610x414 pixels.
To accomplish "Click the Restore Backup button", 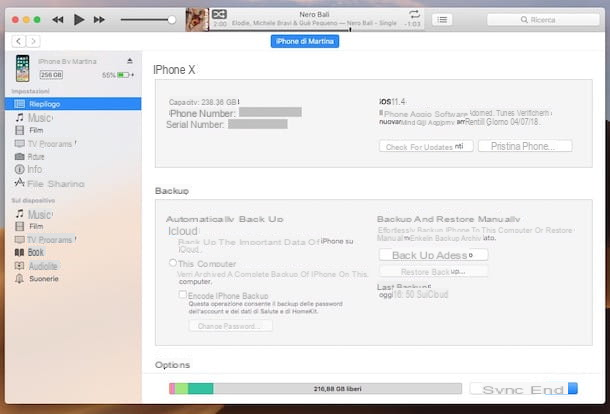I will click(x=433, y=272).
